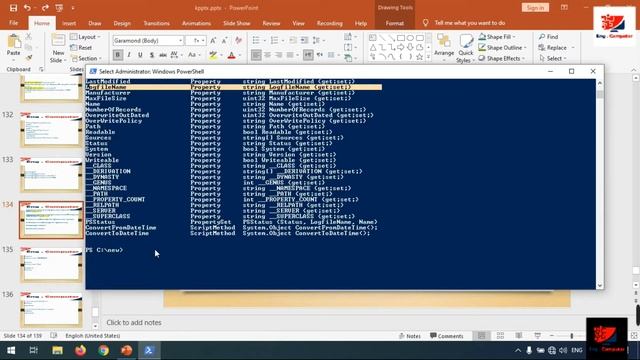Image resolution: width=640 pixels, height=360 pixels.
Task: Open File Explorer from the taskbar
Action: (x=57, y=351)
